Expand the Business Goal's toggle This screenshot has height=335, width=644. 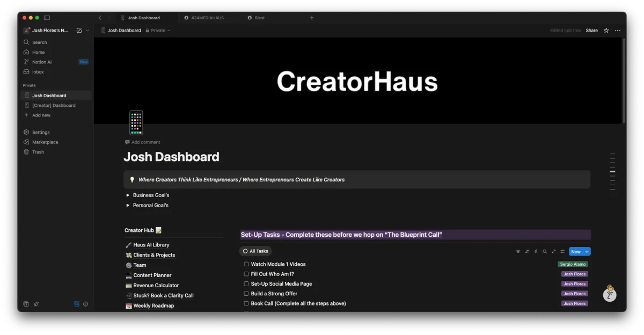click(x=128, y=195)
